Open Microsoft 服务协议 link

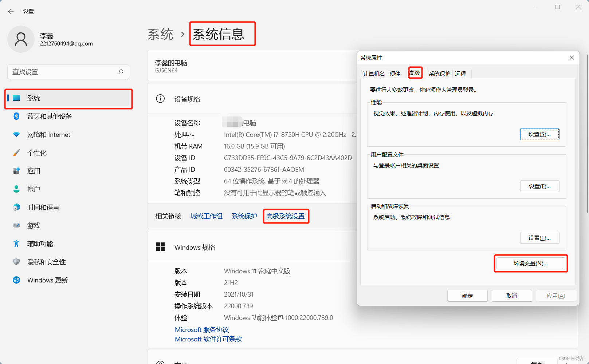202,329
